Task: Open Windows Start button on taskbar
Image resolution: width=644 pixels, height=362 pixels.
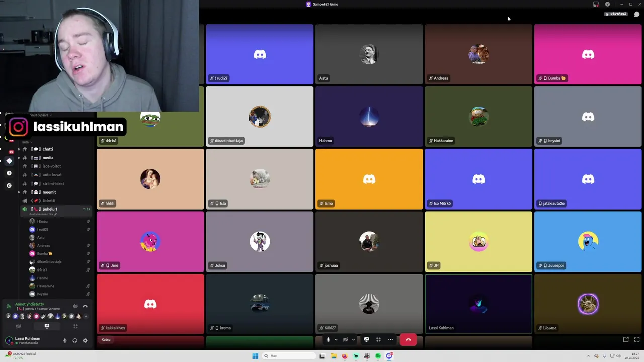Action: [255, 356]
